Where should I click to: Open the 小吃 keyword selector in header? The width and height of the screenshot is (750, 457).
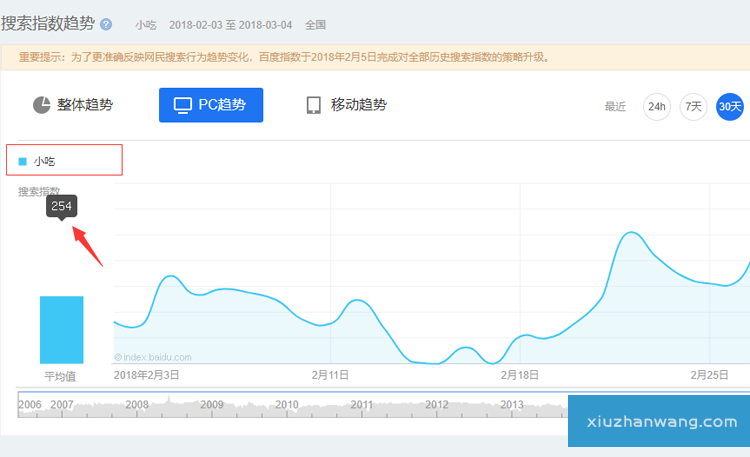click(146, 24)
